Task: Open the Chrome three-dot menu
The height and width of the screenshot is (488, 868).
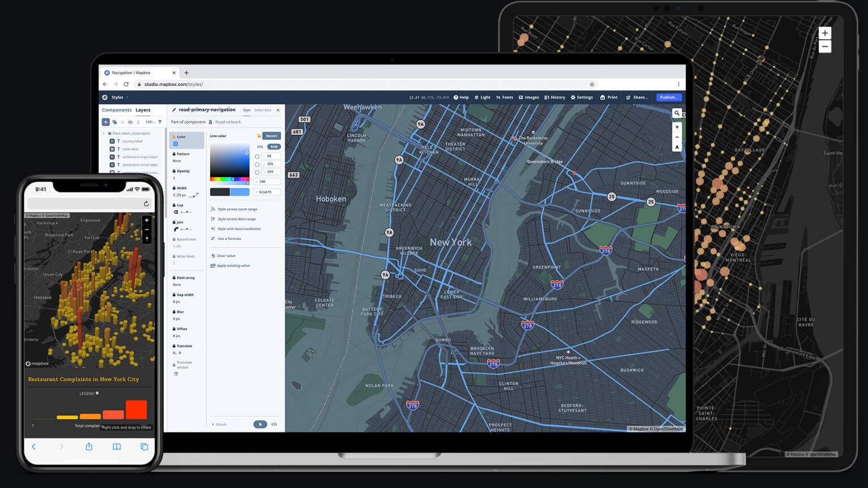Action: point(679,84)
